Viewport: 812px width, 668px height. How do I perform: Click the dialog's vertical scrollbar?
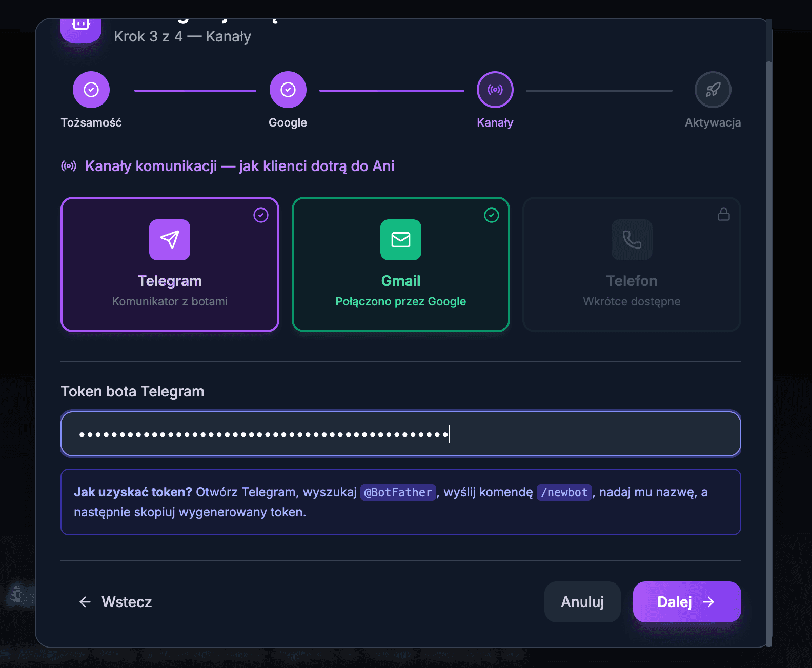pos(769,353)
